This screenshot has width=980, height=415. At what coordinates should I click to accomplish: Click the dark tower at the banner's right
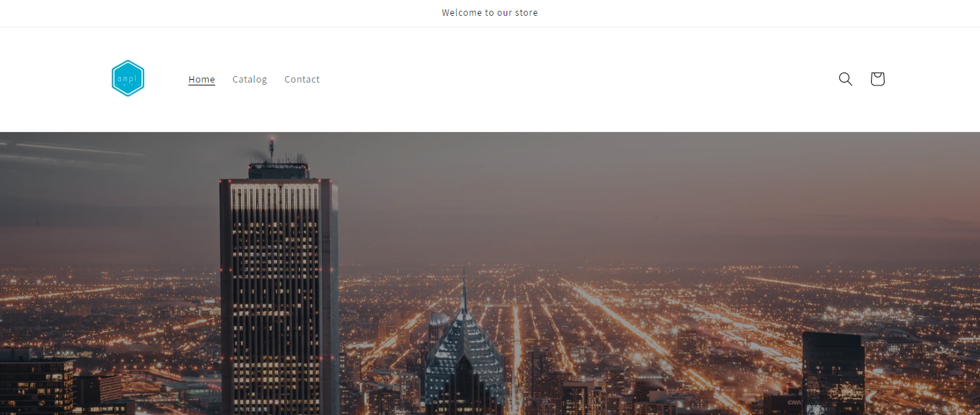[x=833, y=373]
